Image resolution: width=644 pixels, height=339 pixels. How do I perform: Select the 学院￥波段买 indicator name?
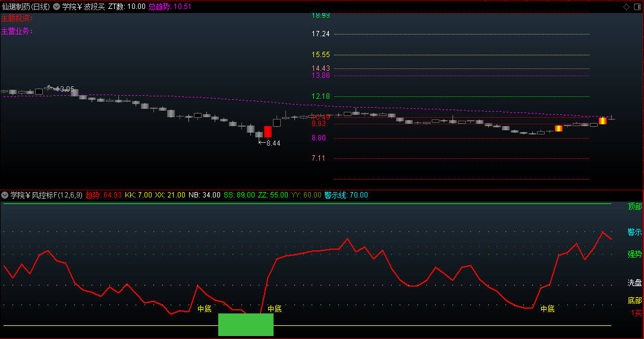[x=83, y=7]
